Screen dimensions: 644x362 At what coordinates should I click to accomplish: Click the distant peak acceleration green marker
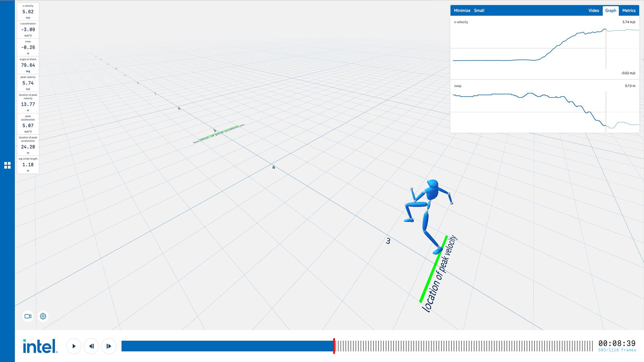[218, 133]
